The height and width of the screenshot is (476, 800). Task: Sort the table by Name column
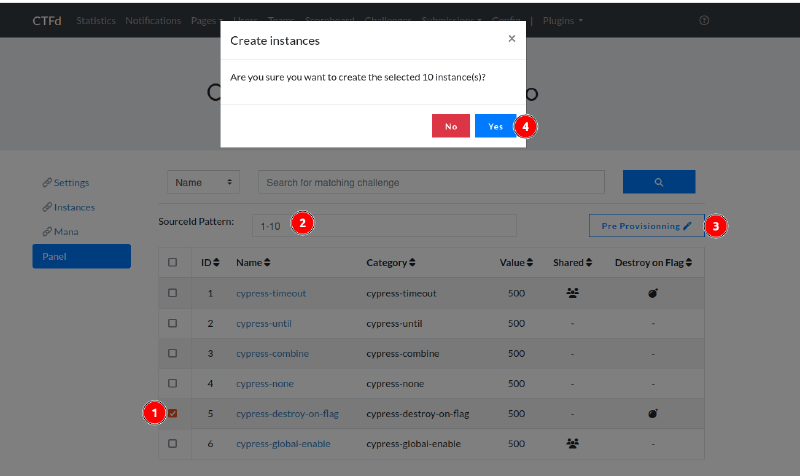[x=253, y=262]
